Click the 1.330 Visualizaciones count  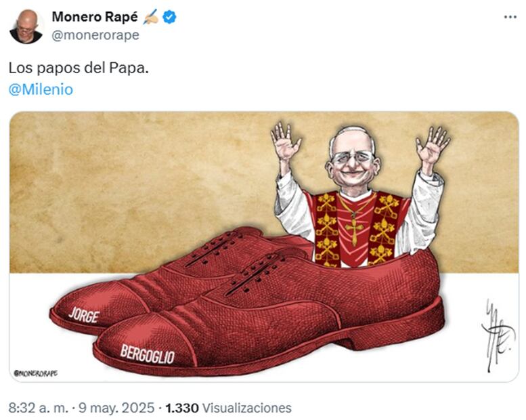(228, 408)
